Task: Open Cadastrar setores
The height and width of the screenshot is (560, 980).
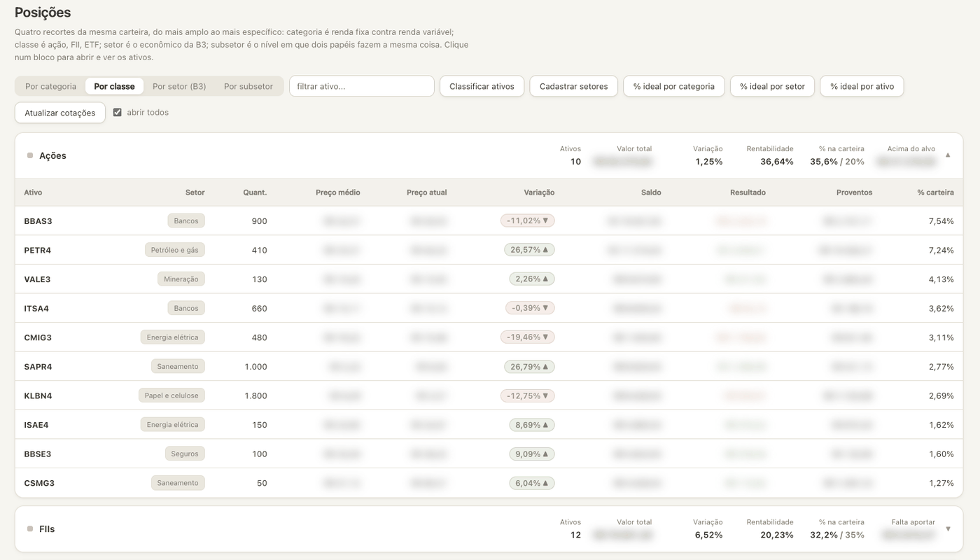Action: pos(574,86)
